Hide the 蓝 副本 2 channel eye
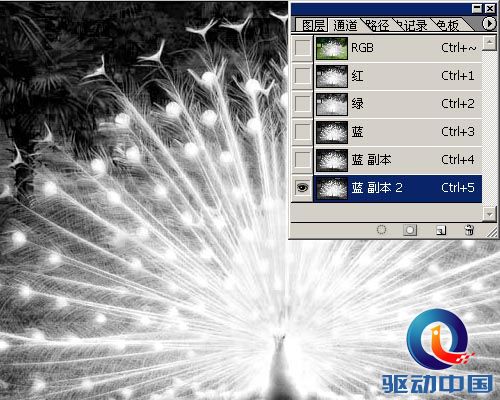This screenshot has height=400, width=500. click(303, 188)
